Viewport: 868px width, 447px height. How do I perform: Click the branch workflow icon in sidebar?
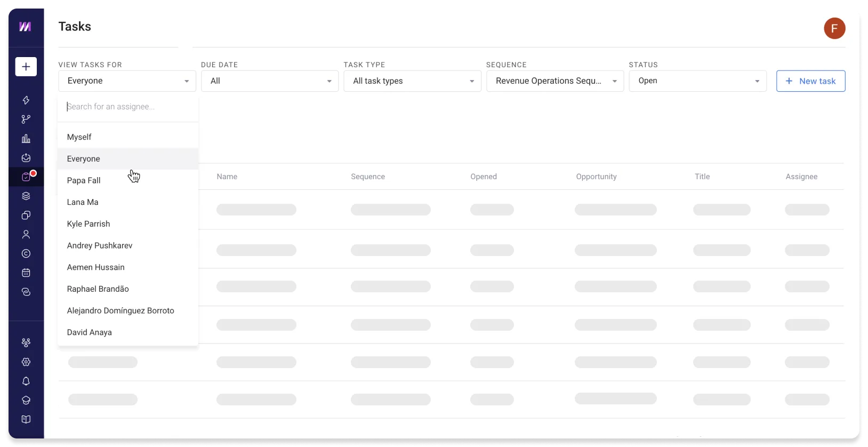(26, 119)
